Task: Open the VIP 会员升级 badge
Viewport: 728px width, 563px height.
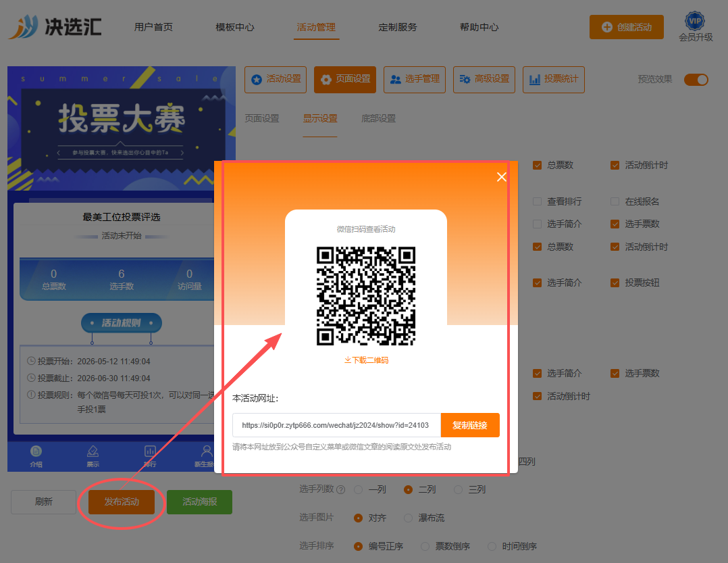Action: click(x=695, y=27)
